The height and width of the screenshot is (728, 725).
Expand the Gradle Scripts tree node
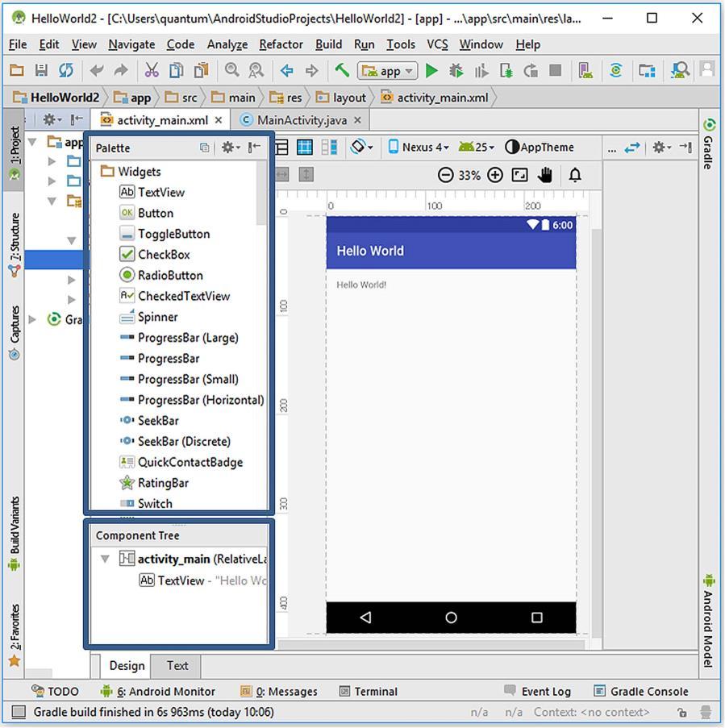point(32,319)
